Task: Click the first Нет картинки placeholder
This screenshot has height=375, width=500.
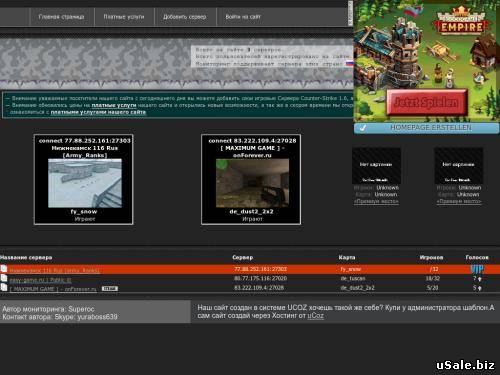Action: point(376,166)
